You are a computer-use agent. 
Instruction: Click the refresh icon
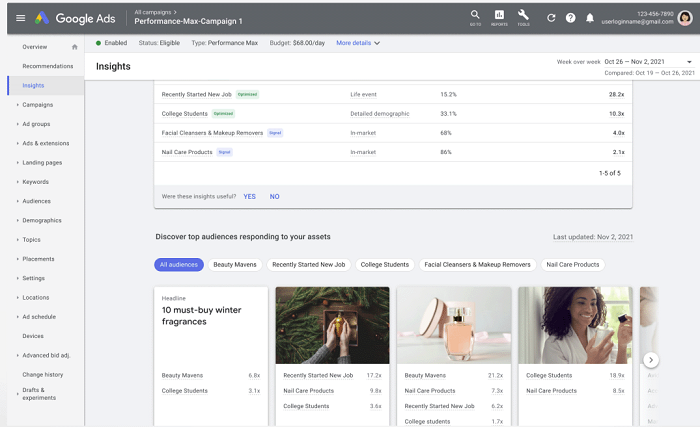coord(551,18)
